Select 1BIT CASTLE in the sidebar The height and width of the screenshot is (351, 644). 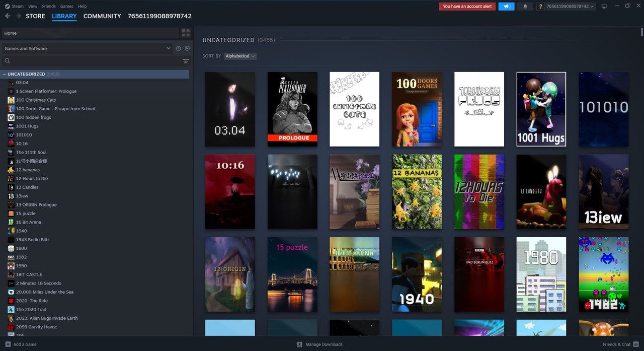click(29, 274)
